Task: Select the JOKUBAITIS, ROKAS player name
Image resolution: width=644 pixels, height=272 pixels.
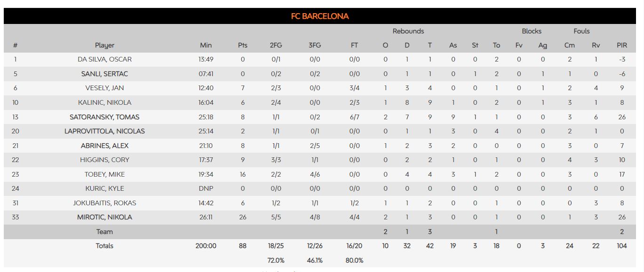Action: pyautogui.click(x=104, y=203)
